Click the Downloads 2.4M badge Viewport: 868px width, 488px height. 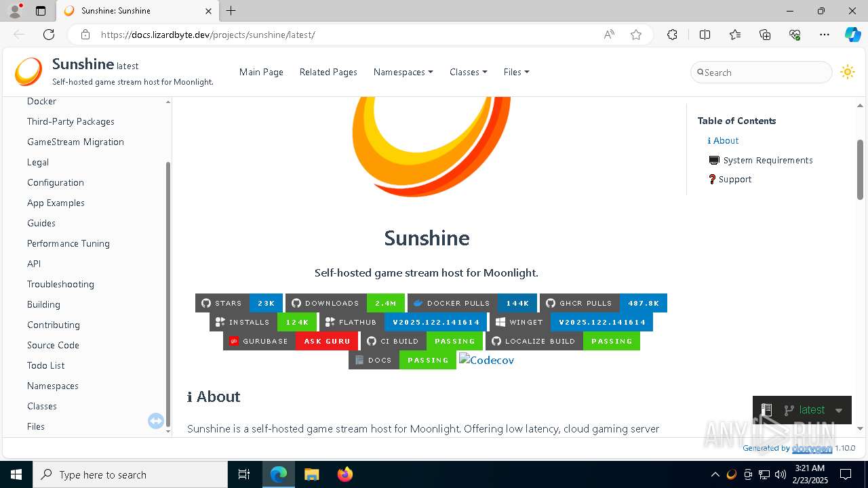345,303
